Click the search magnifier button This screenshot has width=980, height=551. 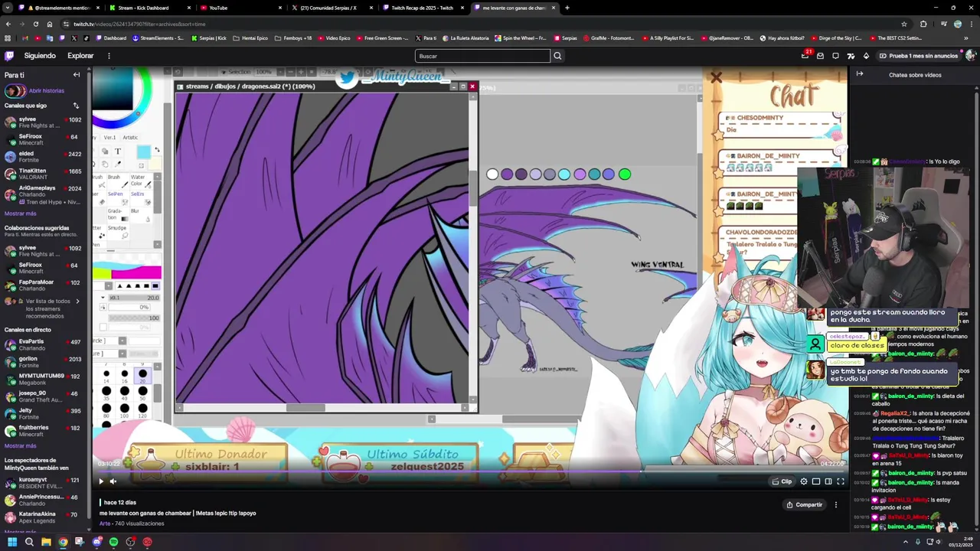(x=557, y=56)
